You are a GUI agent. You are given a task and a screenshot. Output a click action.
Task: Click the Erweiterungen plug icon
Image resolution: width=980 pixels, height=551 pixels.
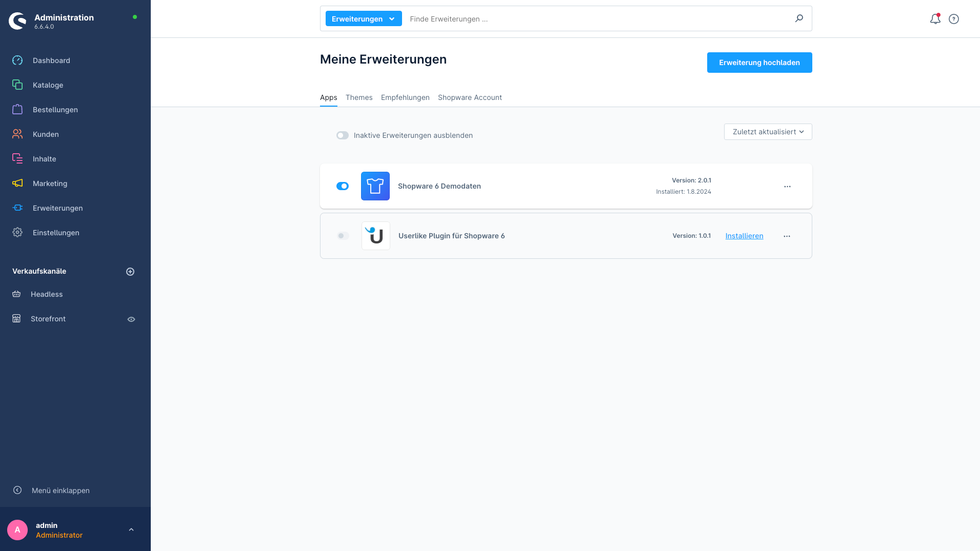[x=17, y=208]
